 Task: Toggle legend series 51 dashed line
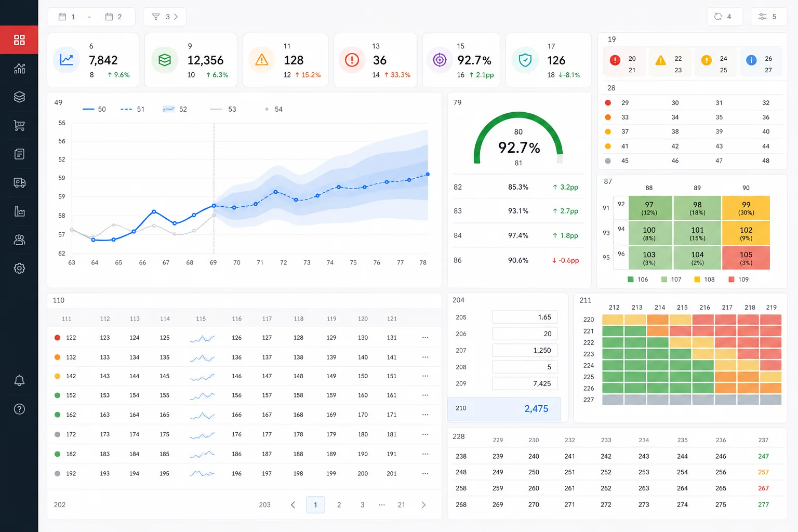(x=132, y=109)
